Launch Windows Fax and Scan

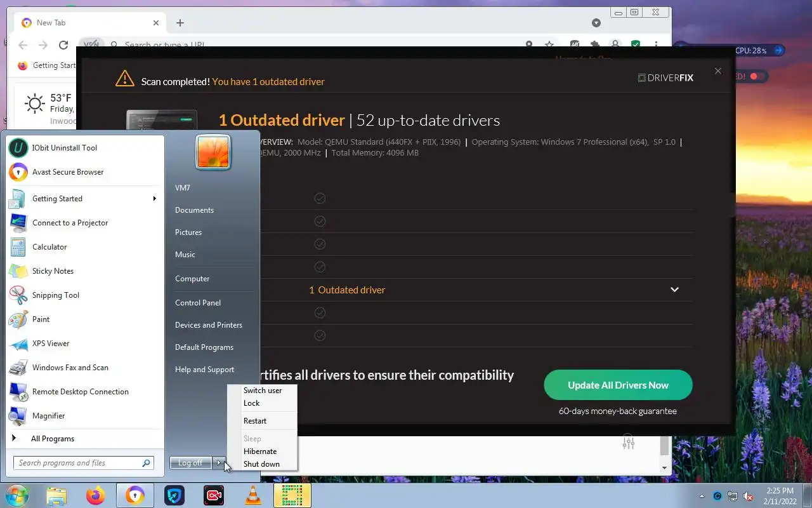[85, 368]
